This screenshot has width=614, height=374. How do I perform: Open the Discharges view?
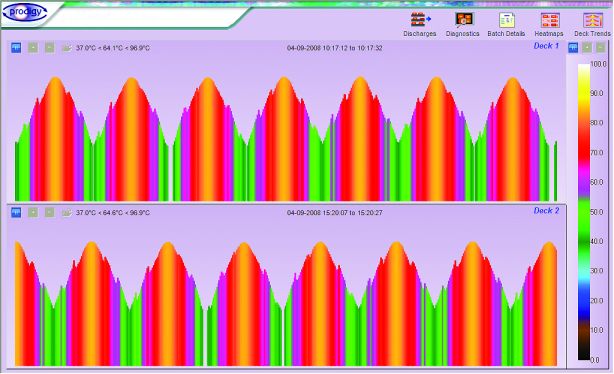coord(420,24)
